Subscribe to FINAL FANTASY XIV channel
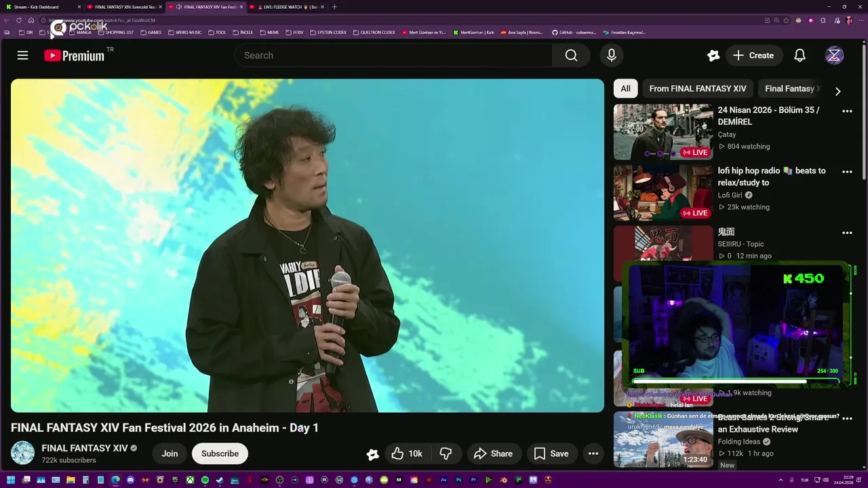This screenshot has height=488, width=868. pos(220,453)
